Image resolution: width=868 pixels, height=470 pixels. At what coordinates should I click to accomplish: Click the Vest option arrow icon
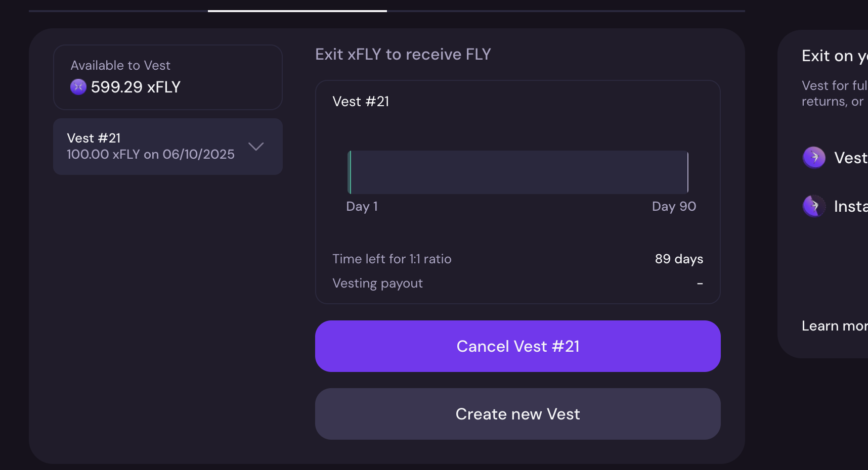click(x=814, y=158)
